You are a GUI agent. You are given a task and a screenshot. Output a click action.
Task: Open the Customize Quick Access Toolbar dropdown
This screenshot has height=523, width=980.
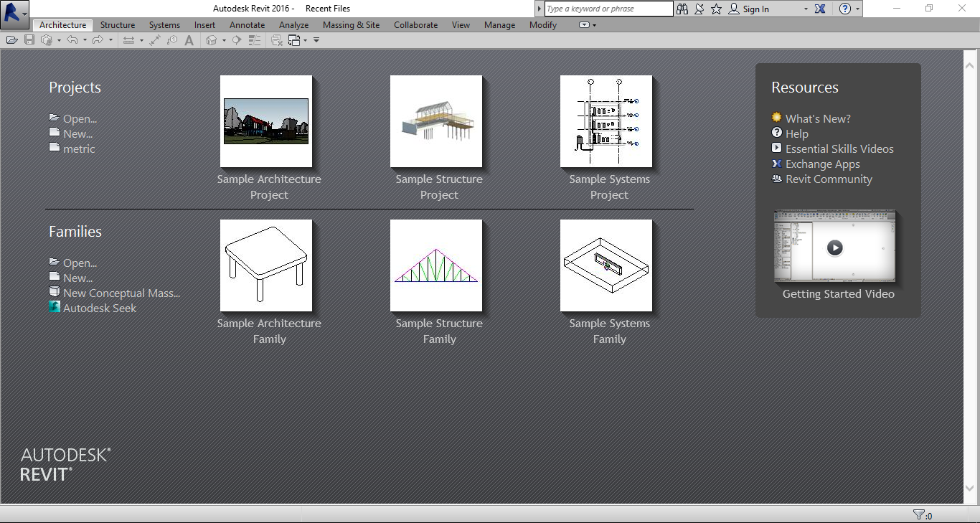coord(316,40)
